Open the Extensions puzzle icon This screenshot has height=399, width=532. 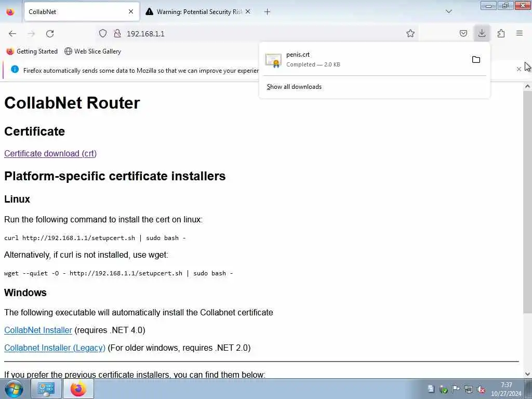(x=501, y=33)
